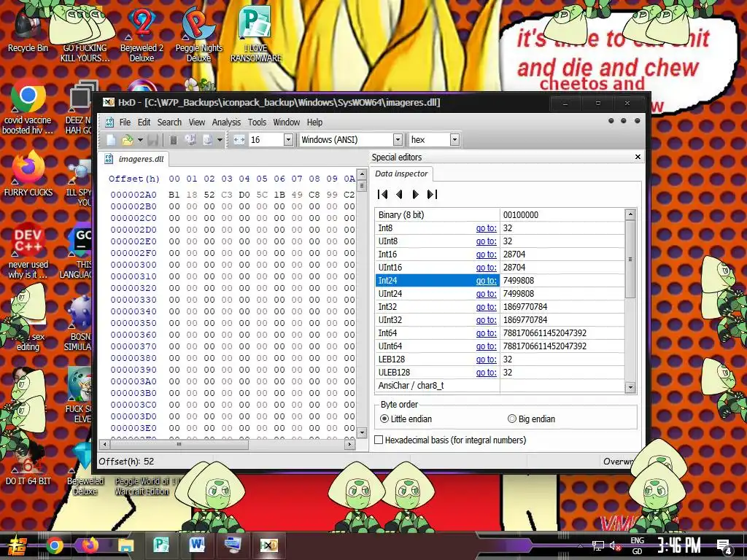The image size is (747, 560).
Task: Click go to link for Int32
Action: [x=486, y=307]
